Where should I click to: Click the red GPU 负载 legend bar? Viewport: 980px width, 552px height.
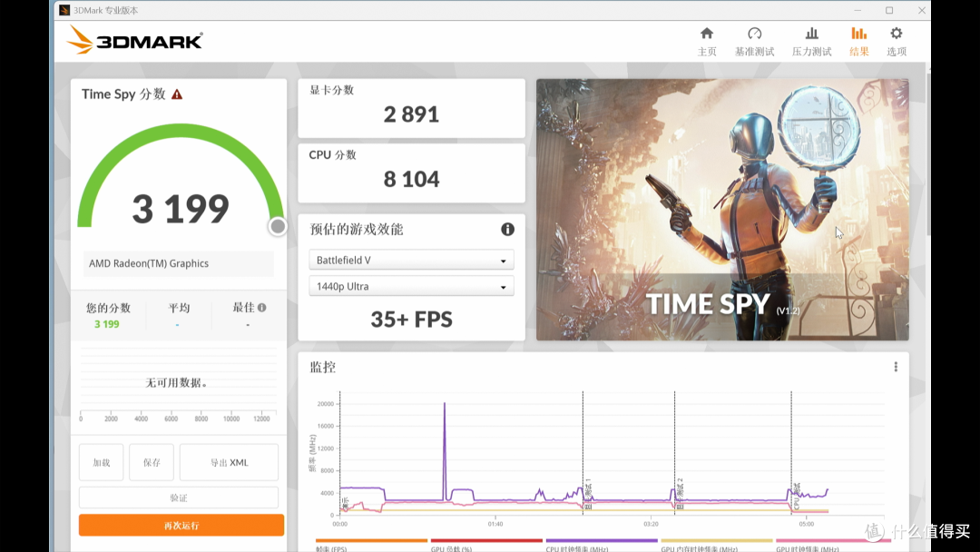point(486,541)
